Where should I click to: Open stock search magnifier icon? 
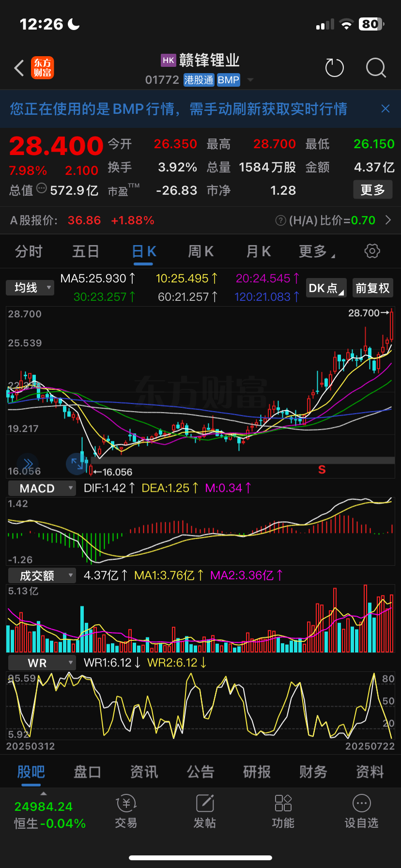(376, 68)
